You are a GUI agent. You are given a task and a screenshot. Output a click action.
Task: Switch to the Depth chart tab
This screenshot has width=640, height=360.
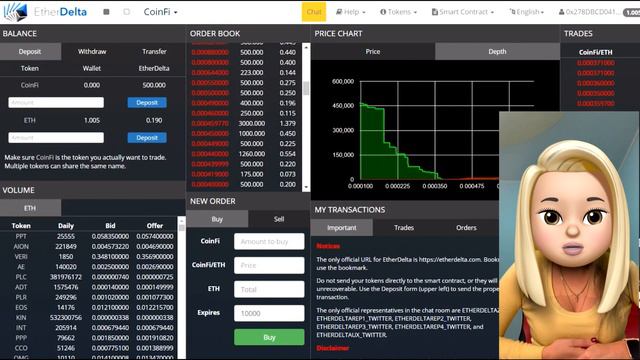pos(497,51)
